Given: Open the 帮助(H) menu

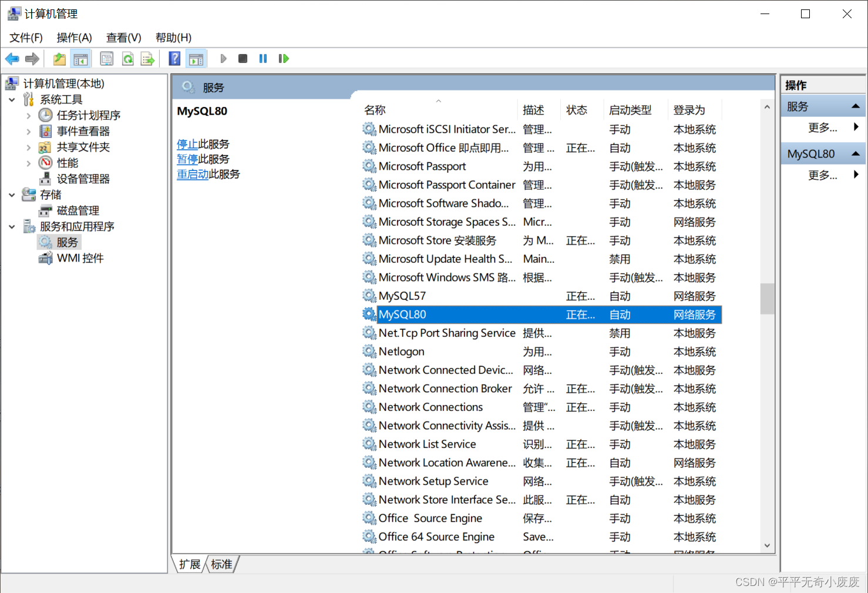Looking at the screenshot, I should coord(173,38).
